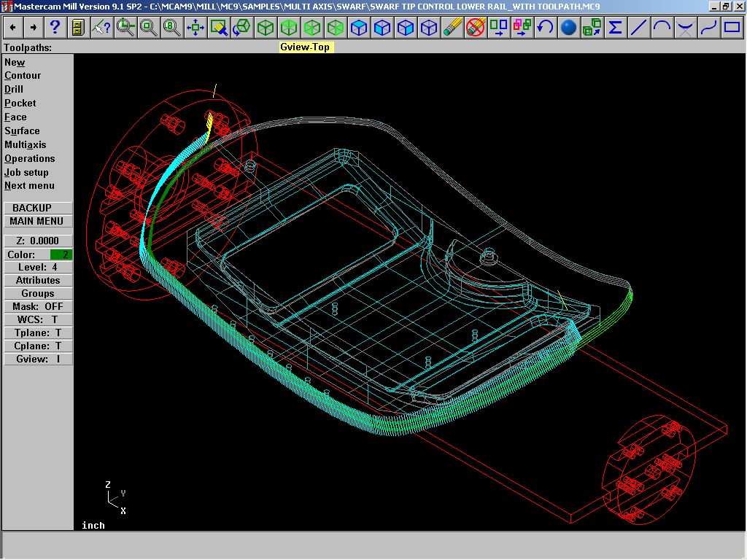Set Cplane Front with cyan-front blue cube

[x=382, y=28]
